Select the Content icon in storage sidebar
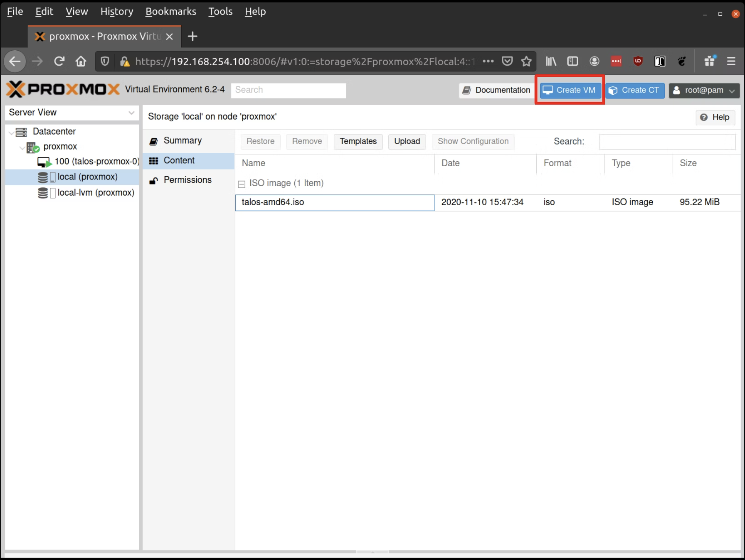Viewport: 745px width, 560px height. tap(154, 160)
